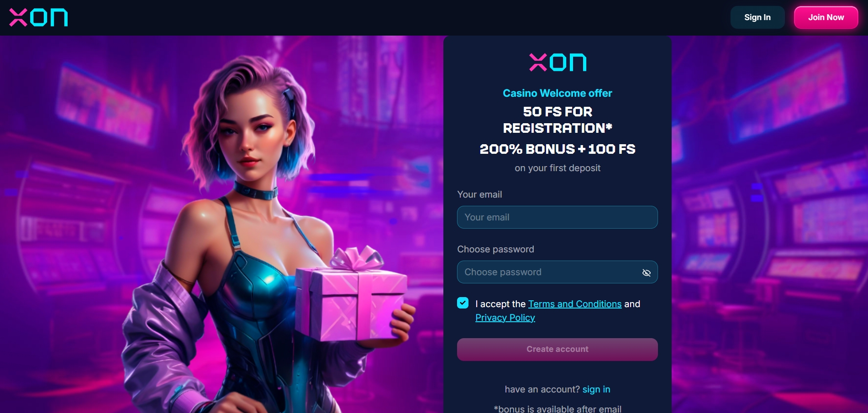Follow the sign in link below form
The width and height of the screenshot is (868, 413).
click(596, 389)
